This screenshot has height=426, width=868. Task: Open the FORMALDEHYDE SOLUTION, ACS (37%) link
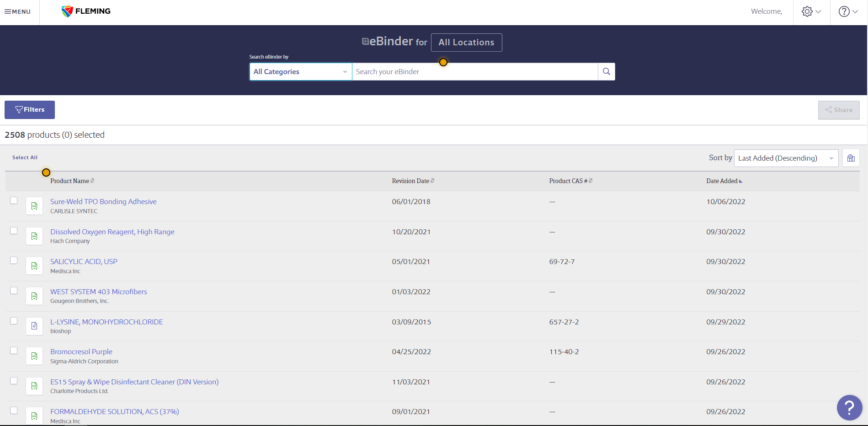pos(114,412)
